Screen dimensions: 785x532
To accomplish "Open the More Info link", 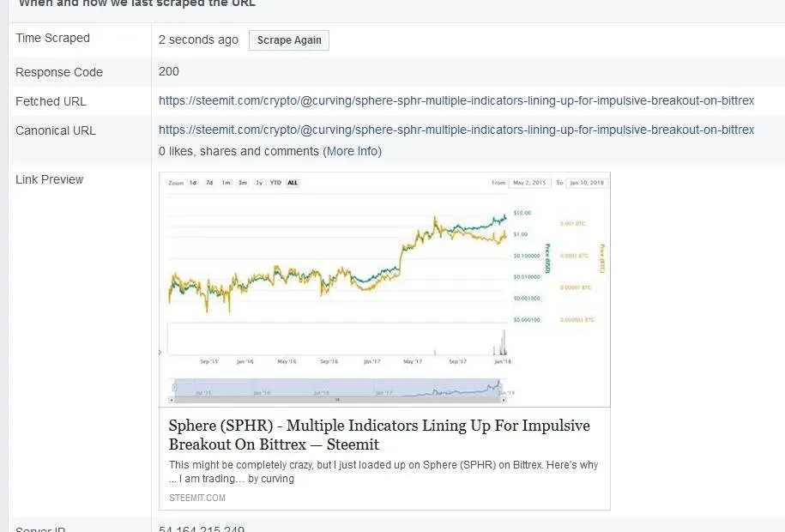I will [x=352, y=151].
